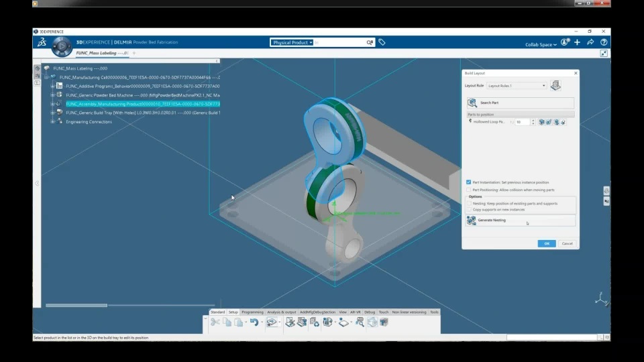
Task: Click the tree horizontal scrollbar
Action: coord(76,306)
